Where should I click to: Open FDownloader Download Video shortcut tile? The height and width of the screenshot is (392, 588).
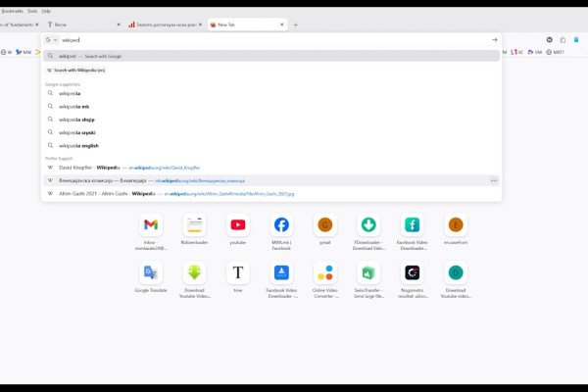(x=368, y=224)
